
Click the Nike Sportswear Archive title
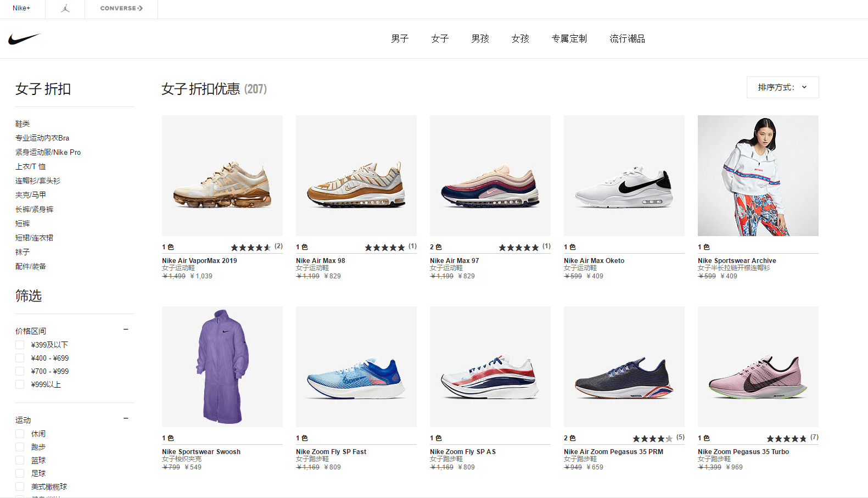pyautogui.click(x=737, y=261)
